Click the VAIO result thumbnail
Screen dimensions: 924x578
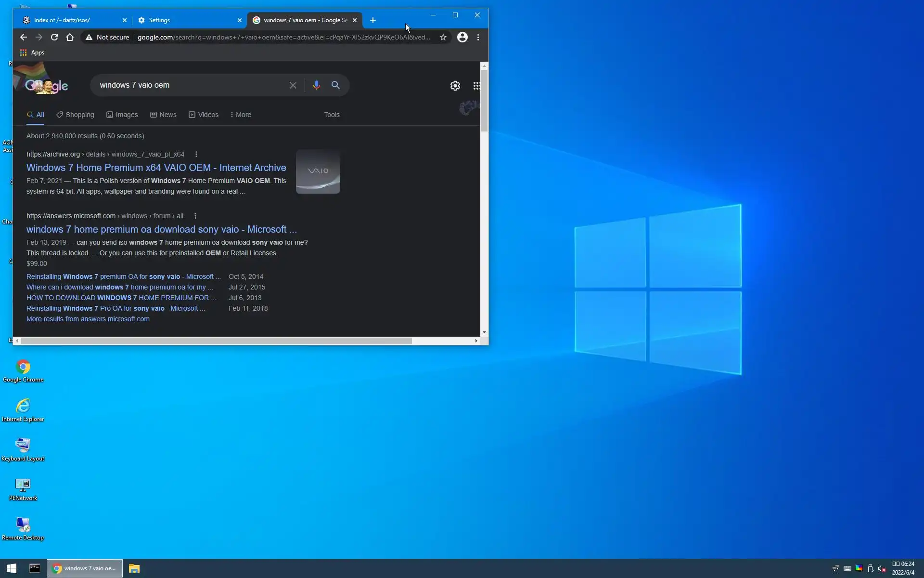318,171
